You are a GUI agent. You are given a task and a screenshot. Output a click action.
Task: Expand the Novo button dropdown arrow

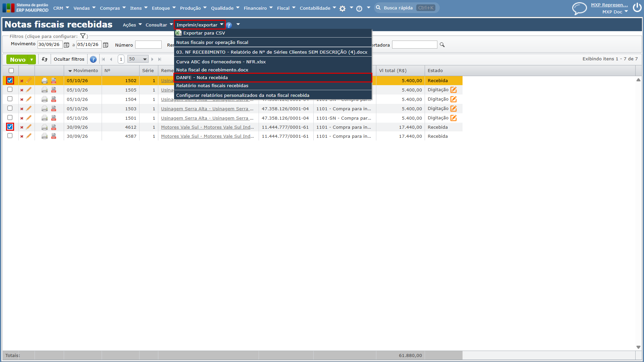[32, 60]
